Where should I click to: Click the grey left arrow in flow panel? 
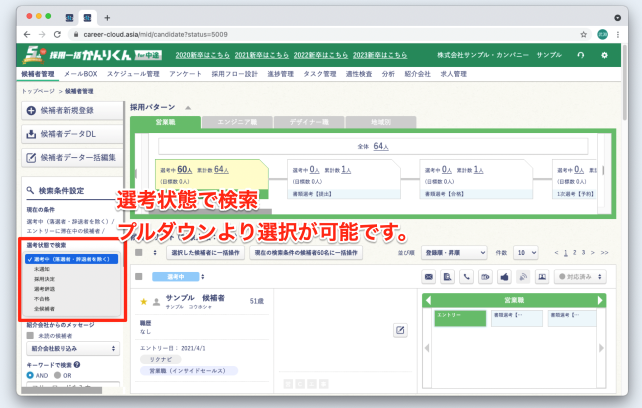[x=427, y=348]
